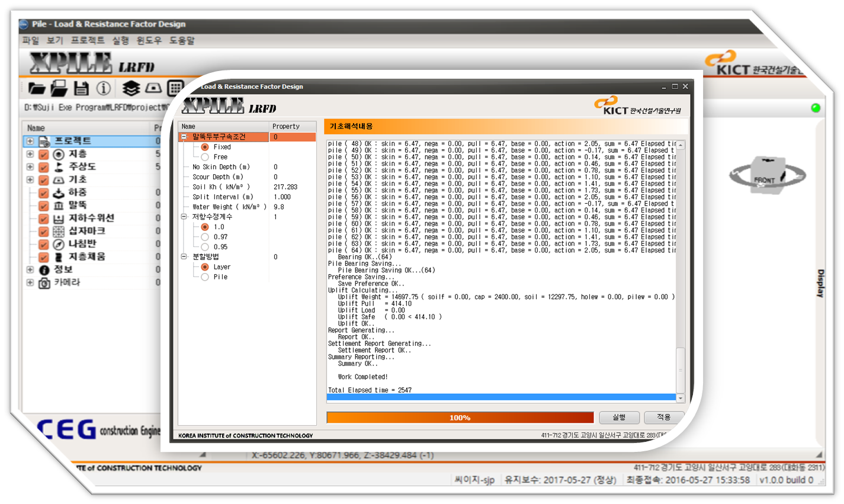Image resolution: width=844 pixels, height=504 pixels.
Task: Open the 도움말 menu
Action: coord(182,41)
